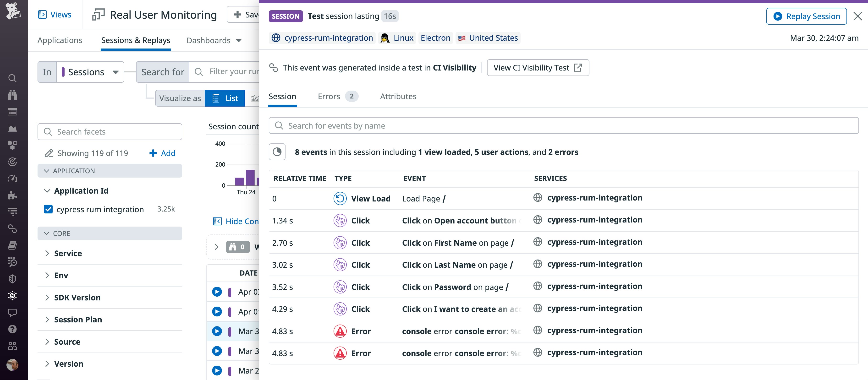This screenshot has height=380, width=868.
Task: Play the replay for the Apr 03 session row
Action: click(x=217, y=292)
